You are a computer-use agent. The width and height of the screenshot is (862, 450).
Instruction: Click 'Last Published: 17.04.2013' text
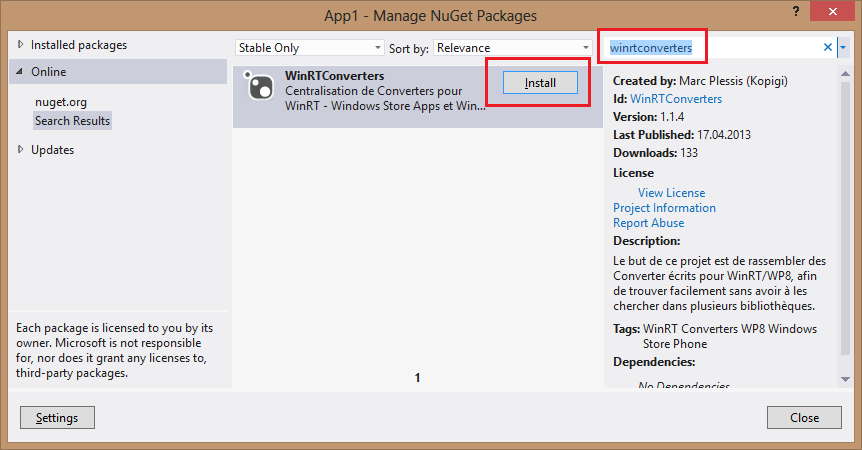coord(682,135)
